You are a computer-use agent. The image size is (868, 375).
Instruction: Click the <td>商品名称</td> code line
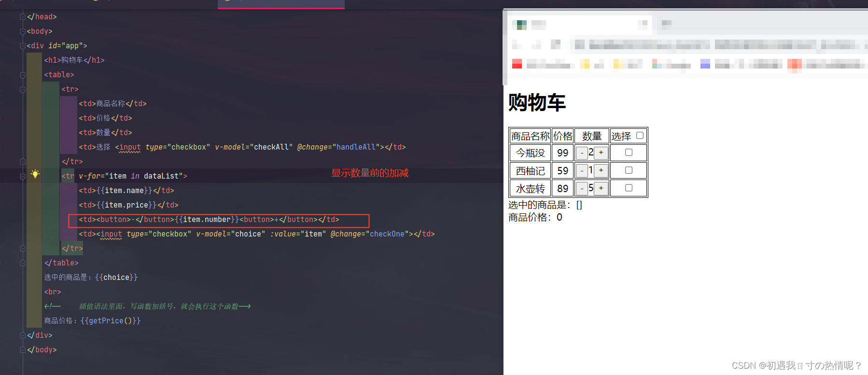coord(112,104)
